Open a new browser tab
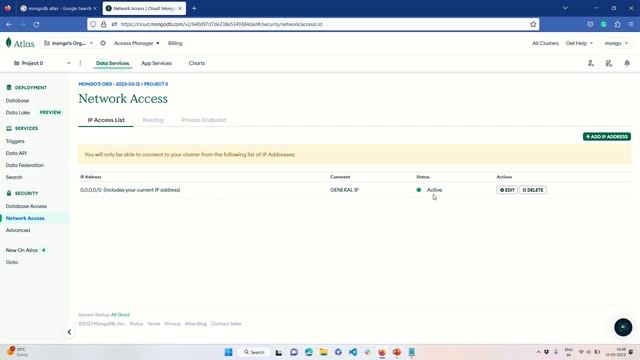The width and height of the screenshot is (640, 360). pos(194,8)
